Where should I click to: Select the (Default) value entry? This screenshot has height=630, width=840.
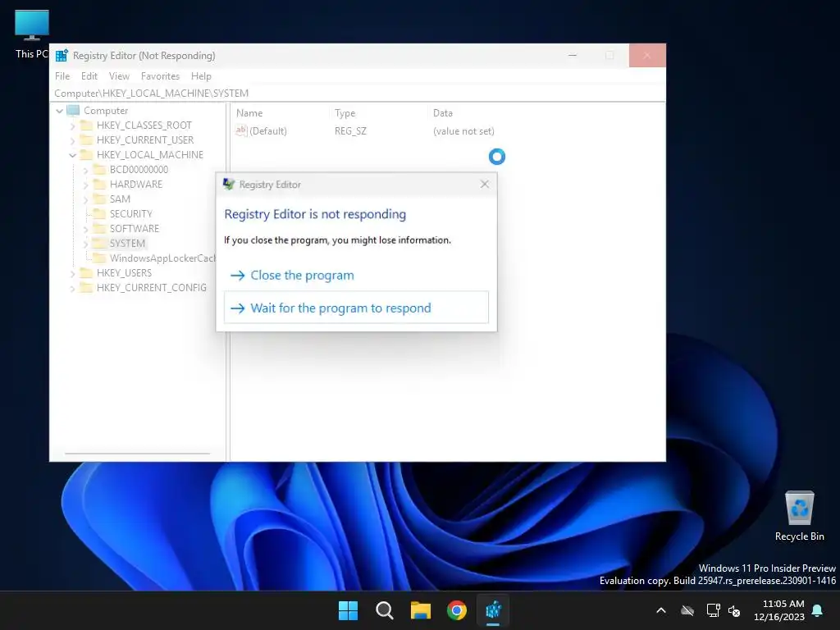pyautogui.click(x=268, y=130)
